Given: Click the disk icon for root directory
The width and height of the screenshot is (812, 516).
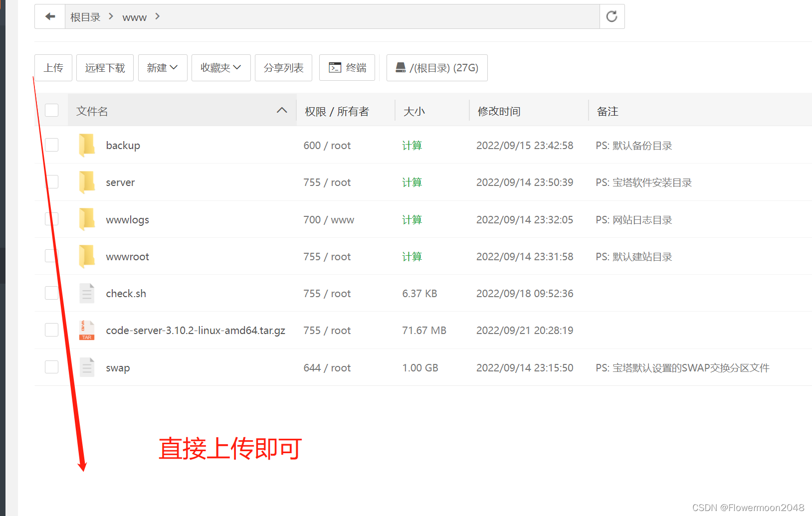Looking at the screenshot, I should (x=401, y=67).
